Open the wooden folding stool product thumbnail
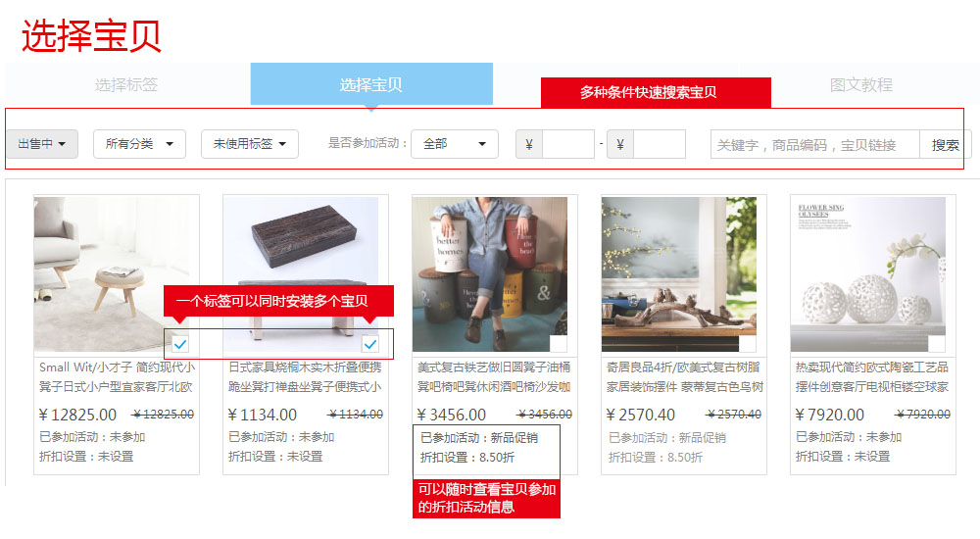The height and width of the screenshot is (539, 980). pyautogui.click(x=301, y=274)
